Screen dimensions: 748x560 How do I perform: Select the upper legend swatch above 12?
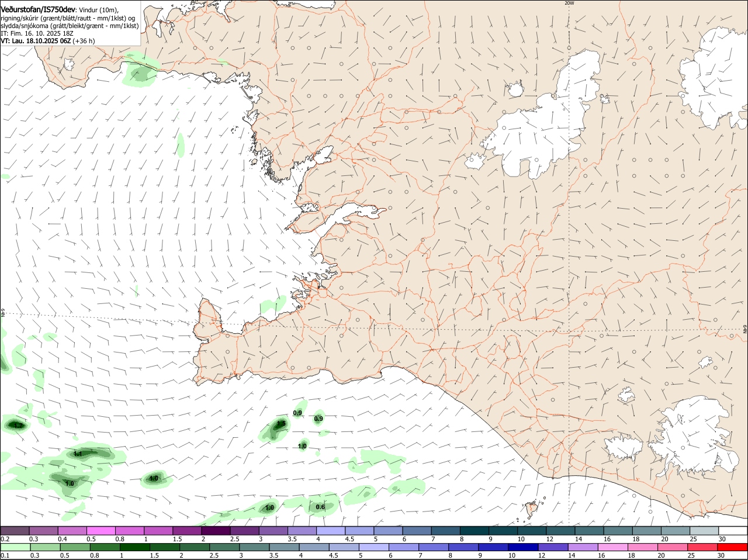561,531
